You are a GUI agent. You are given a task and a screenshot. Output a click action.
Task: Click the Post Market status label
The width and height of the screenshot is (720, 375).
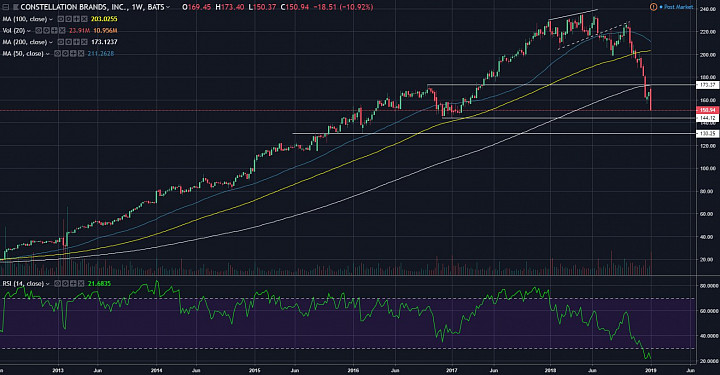[x=679, y=7]
